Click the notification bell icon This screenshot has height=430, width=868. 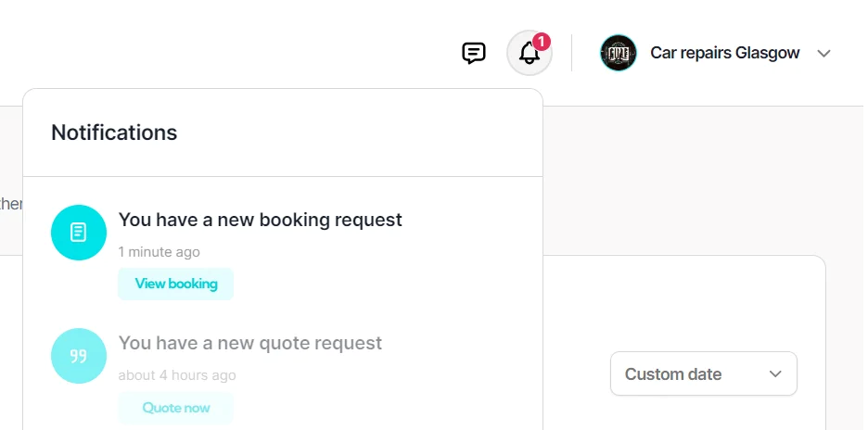point(530,53)
